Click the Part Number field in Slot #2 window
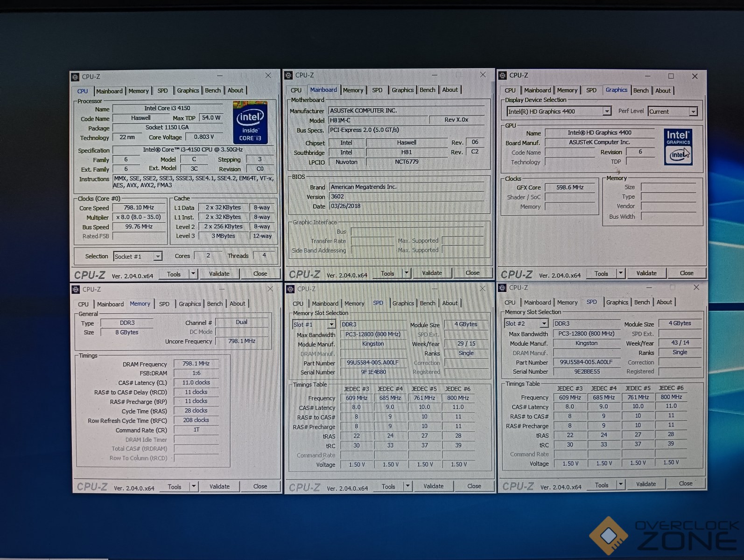Viewport: 744px width, 560px height. [586, 362]
